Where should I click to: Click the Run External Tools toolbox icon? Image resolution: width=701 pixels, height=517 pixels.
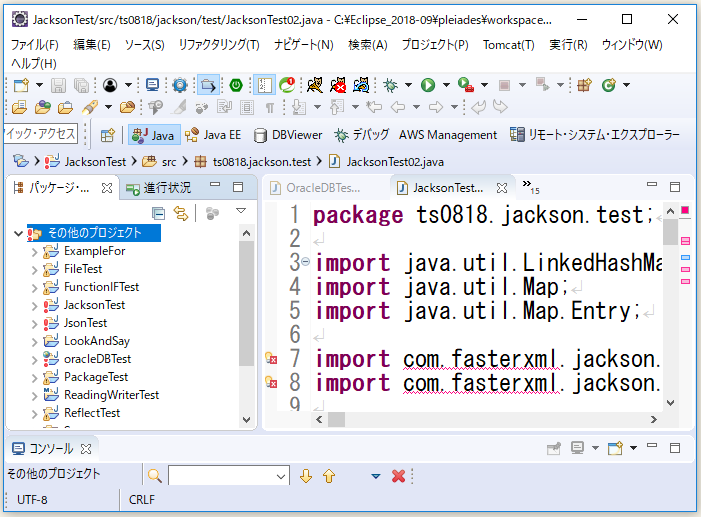click(x=466, y=85)
